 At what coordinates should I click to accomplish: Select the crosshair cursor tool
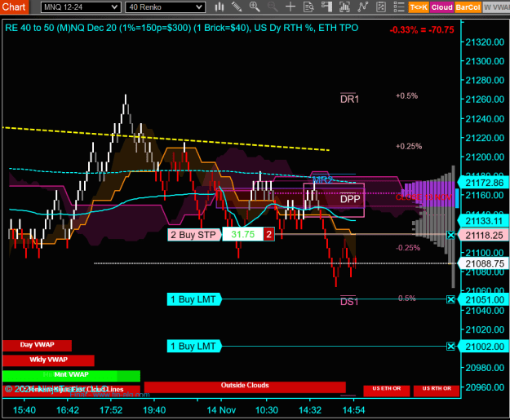coord(290,7)
